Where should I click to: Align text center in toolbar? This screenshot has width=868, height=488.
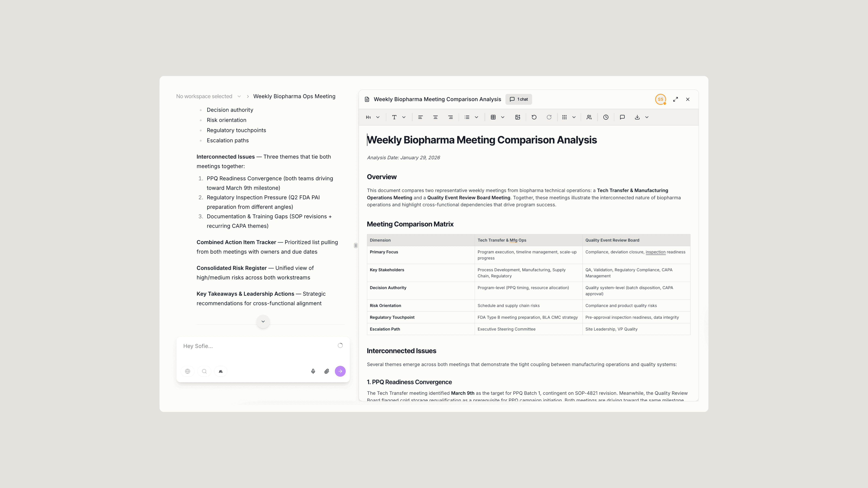point(435,117)
